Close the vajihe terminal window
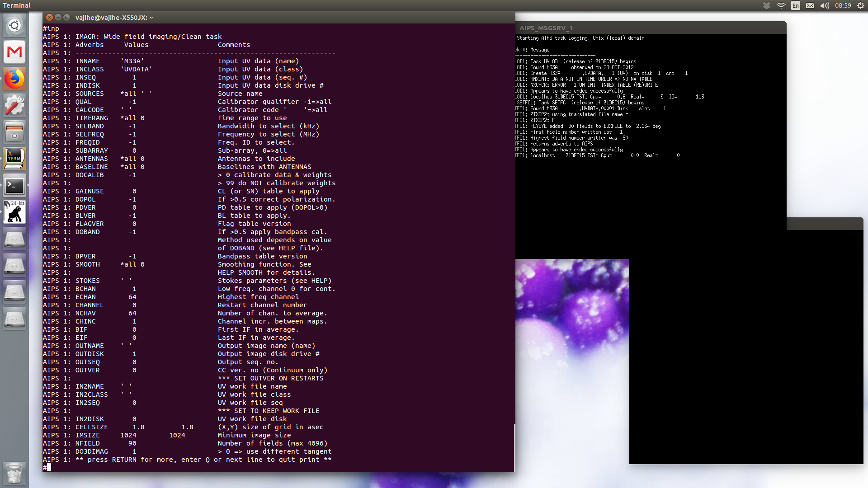Image resolution: width=868 pixels, height=488 pixels. [x=49, y=18]
